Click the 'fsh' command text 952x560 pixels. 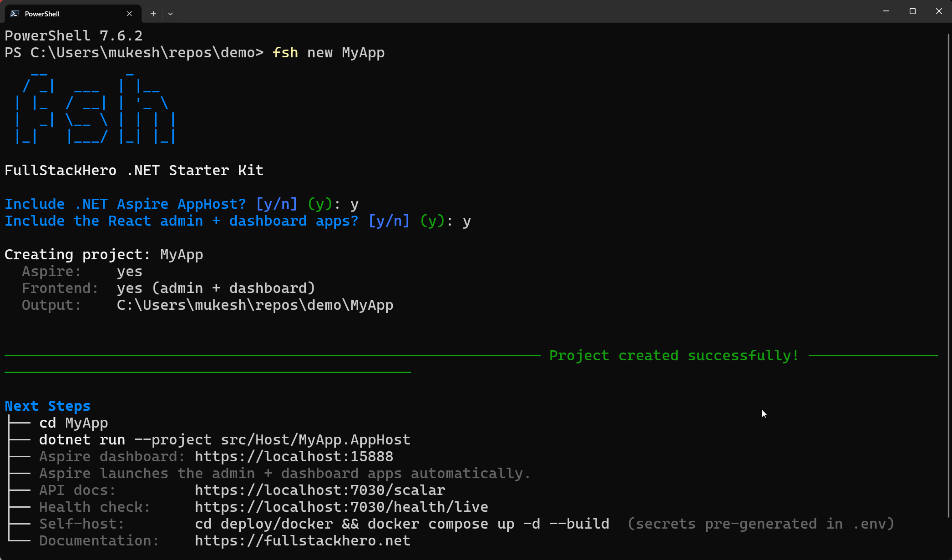285,53
